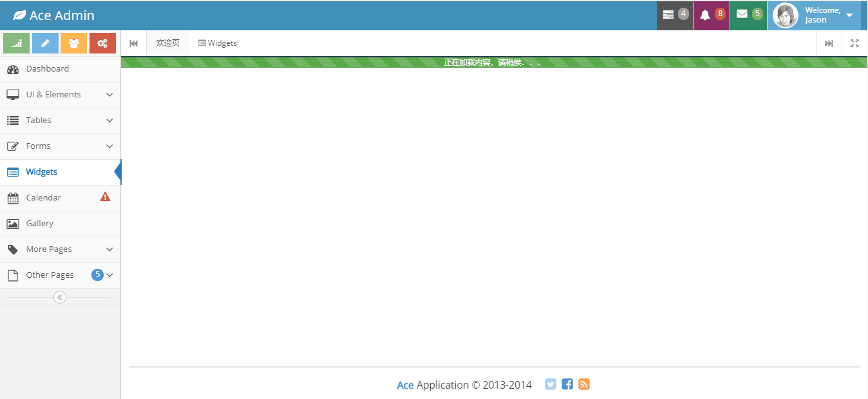
Task: Click the Gallery picture icon
Action: (13, 224)
